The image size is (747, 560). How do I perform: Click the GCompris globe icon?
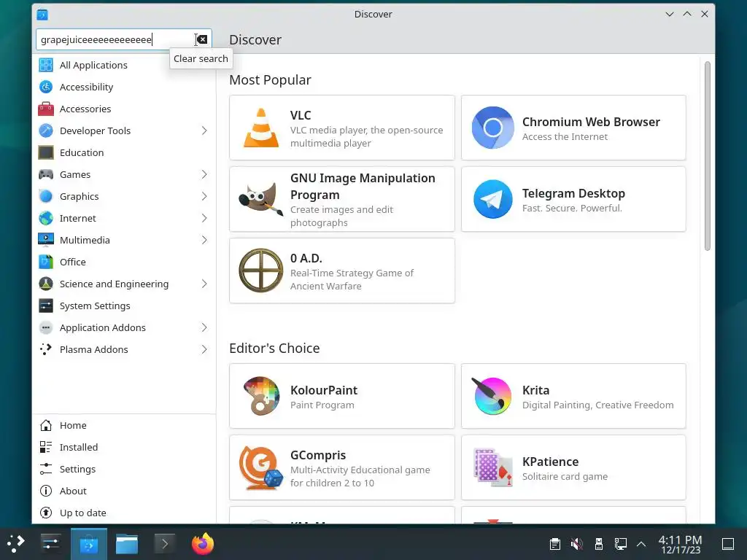point(260,467)
